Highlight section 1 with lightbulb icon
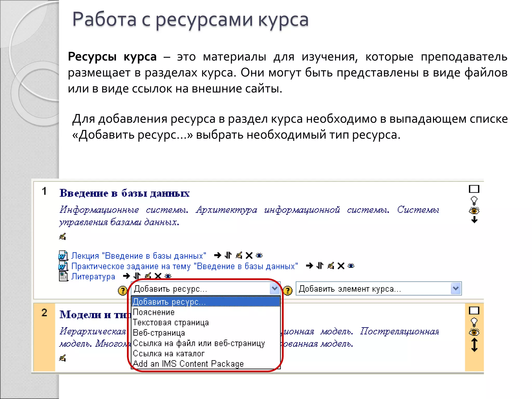Viewport: 532px width, 399px height. (x=474, y=201)
